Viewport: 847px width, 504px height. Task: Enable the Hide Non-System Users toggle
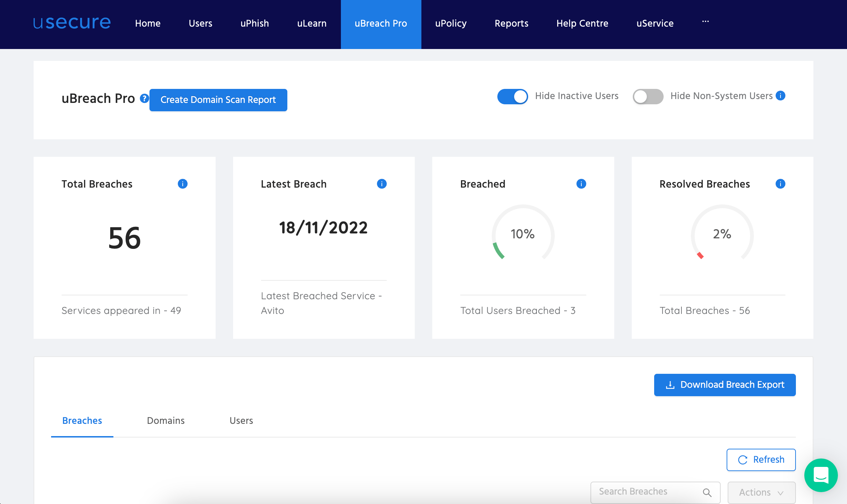[x=648, y=97]
